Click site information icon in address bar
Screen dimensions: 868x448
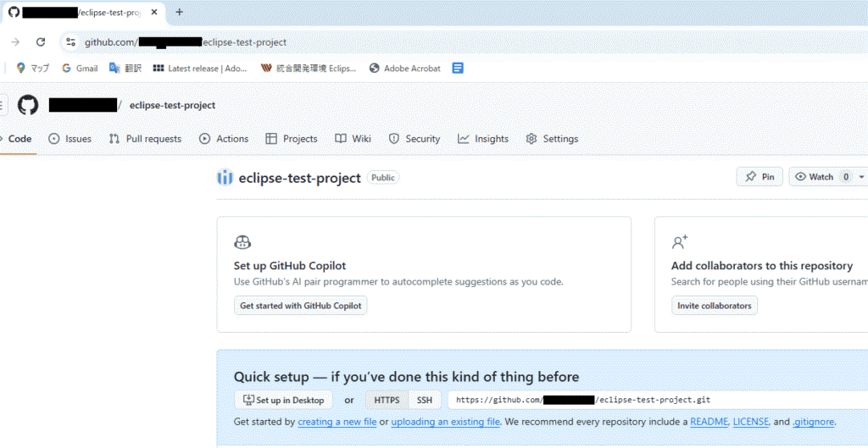(x=71, y=41)
